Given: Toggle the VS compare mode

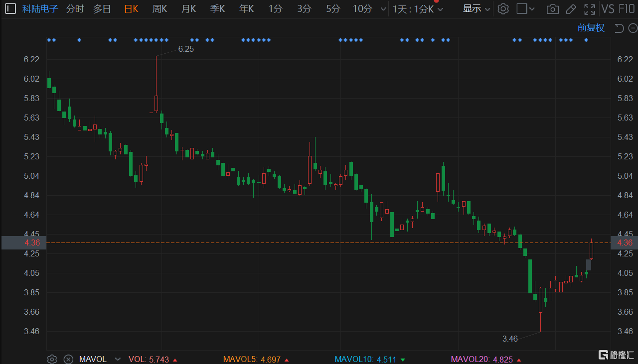Looking at the screenshot, I should tap(608, 9).
